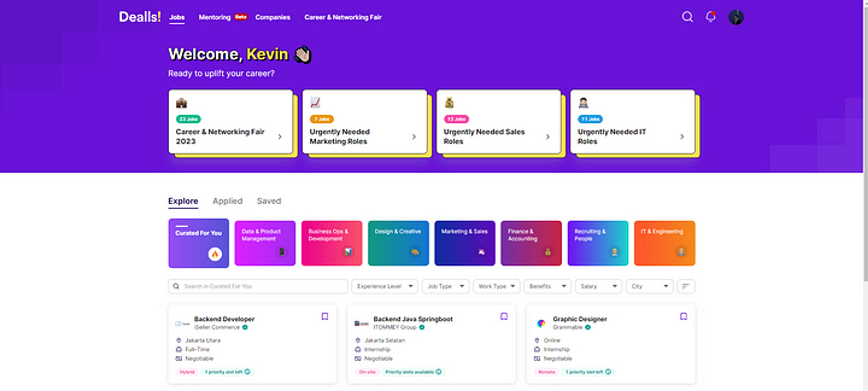This screenshot has height=391, width=868.
Task: Open the user profile avatar
Action: coord(736,17)
